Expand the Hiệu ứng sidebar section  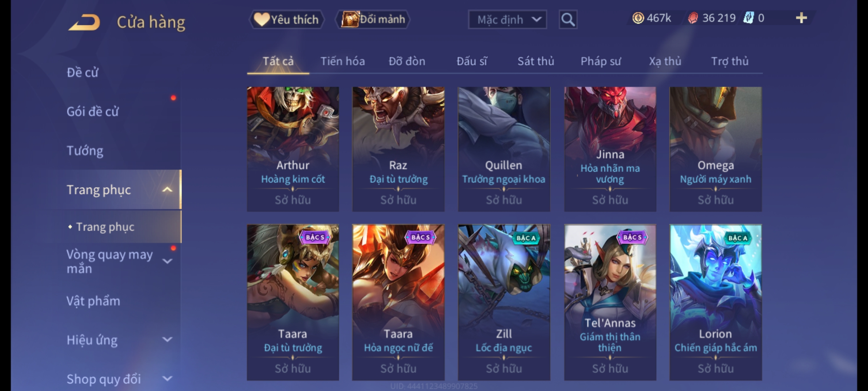(x=167, y=340)
